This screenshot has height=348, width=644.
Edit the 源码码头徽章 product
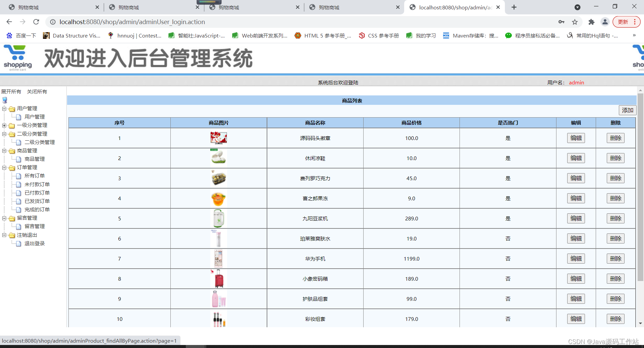tap(576, 138)
